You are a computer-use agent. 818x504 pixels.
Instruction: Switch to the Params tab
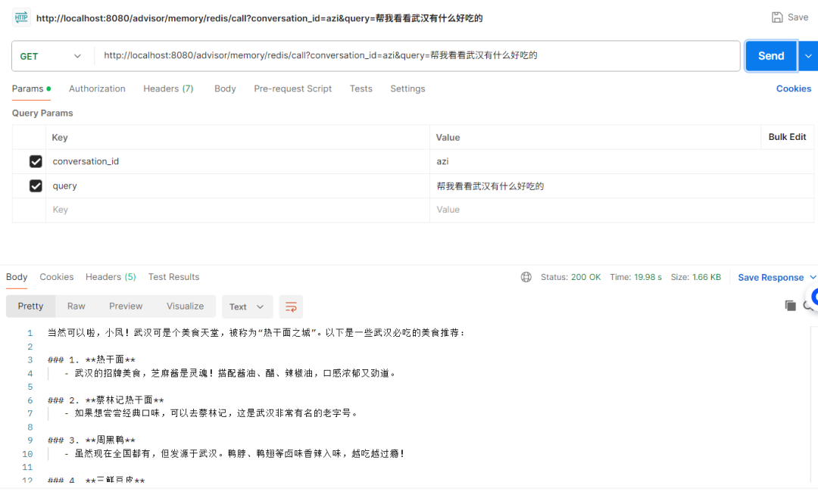31,89
